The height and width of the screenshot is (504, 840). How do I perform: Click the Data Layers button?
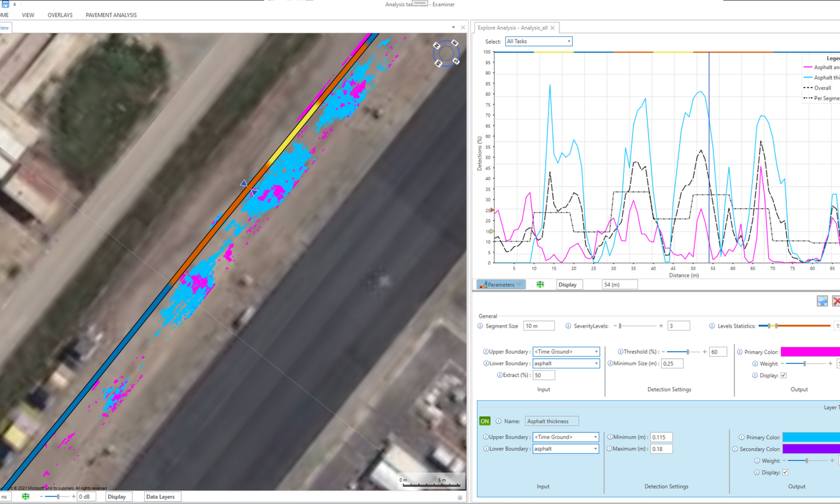(x=162, y=496)
